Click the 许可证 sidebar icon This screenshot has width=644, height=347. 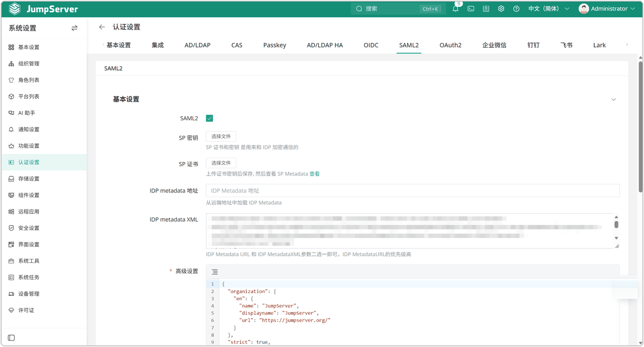click(x=11, y=310)
